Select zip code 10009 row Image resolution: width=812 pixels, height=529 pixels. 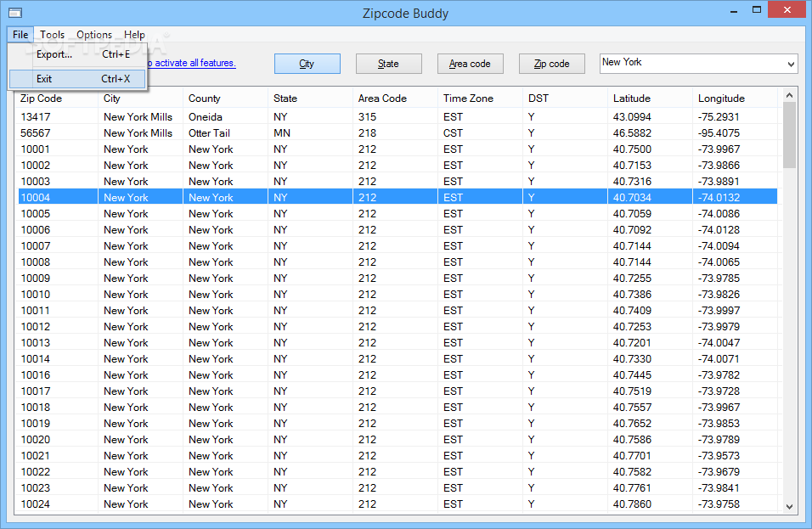(398, 278)
